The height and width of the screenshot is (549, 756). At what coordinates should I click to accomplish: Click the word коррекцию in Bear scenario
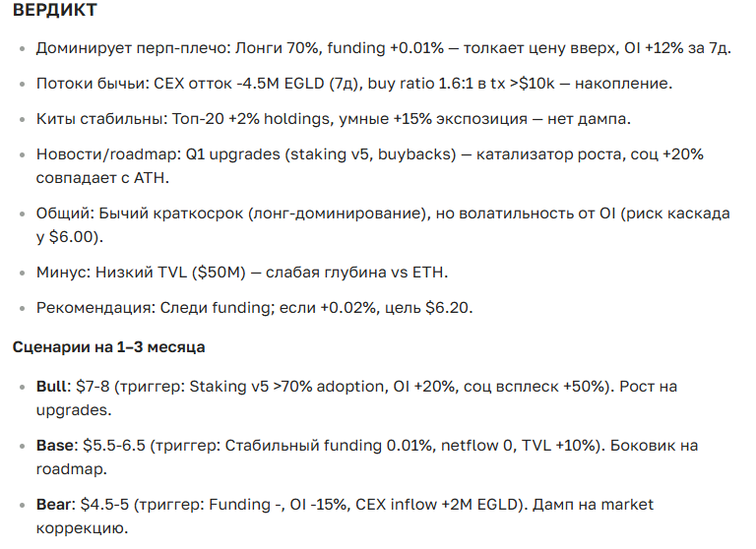coord(82,528)
